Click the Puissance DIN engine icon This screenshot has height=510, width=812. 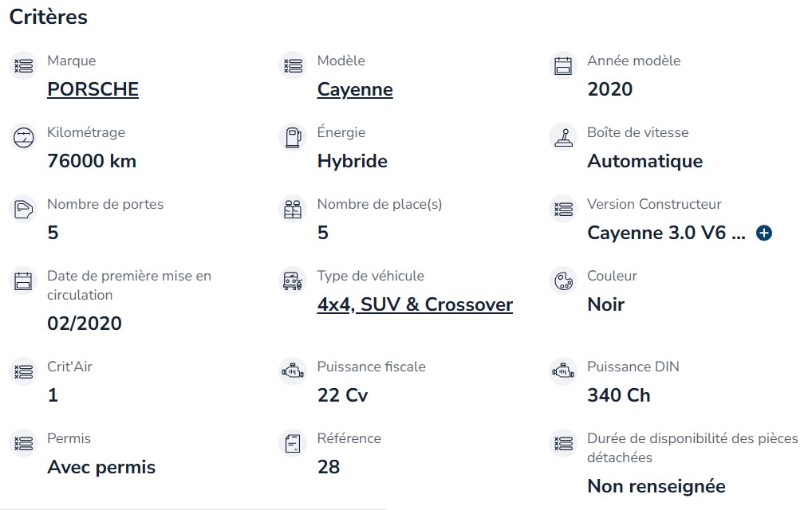coord(563,372)
